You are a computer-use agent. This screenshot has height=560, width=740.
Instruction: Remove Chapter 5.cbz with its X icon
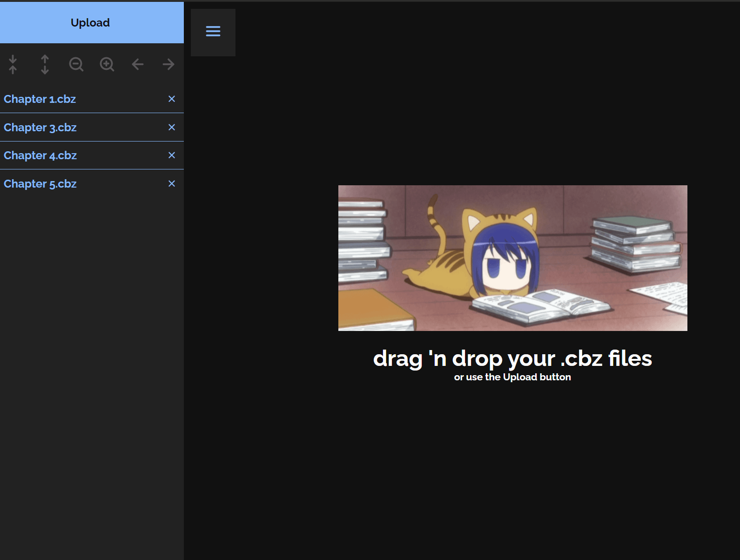[172, 183]
